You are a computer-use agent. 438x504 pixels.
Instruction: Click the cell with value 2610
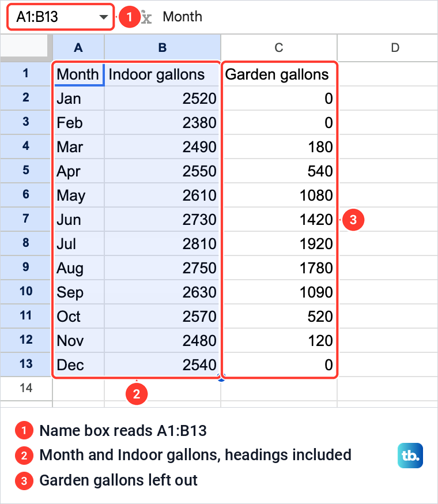point(163,195)
